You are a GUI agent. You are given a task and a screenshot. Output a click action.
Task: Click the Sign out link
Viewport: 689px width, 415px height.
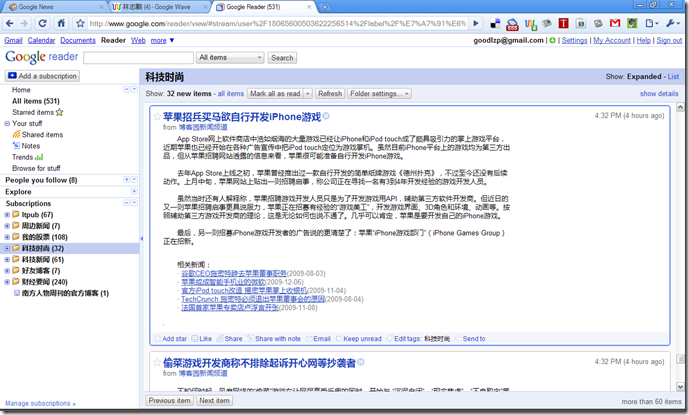tap(669, 40)
